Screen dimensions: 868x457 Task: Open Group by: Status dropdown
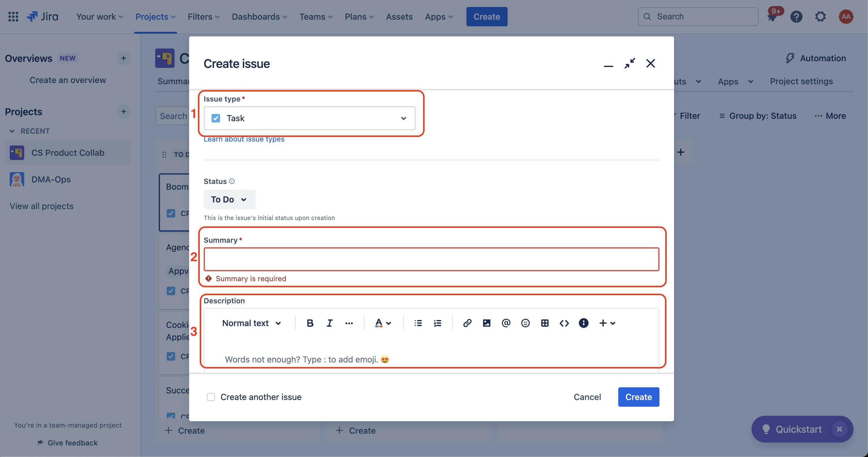coord(758,116)
